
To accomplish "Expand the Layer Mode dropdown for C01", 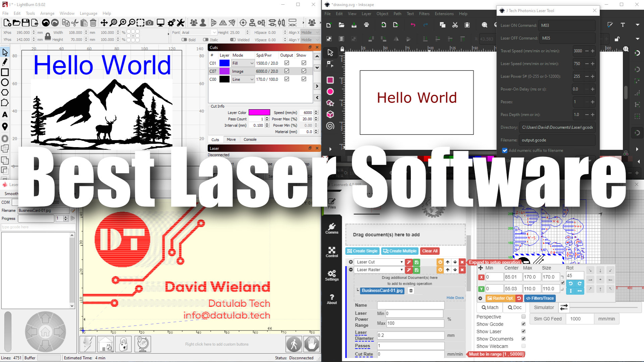I will 250,63.
